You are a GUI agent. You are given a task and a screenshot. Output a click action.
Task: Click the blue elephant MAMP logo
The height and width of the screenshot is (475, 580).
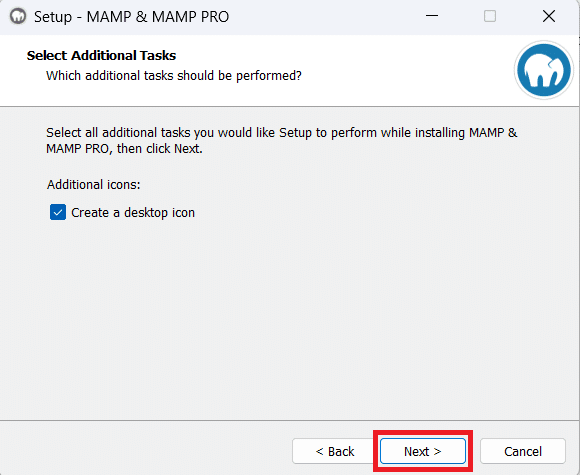(x=544, y=70)
